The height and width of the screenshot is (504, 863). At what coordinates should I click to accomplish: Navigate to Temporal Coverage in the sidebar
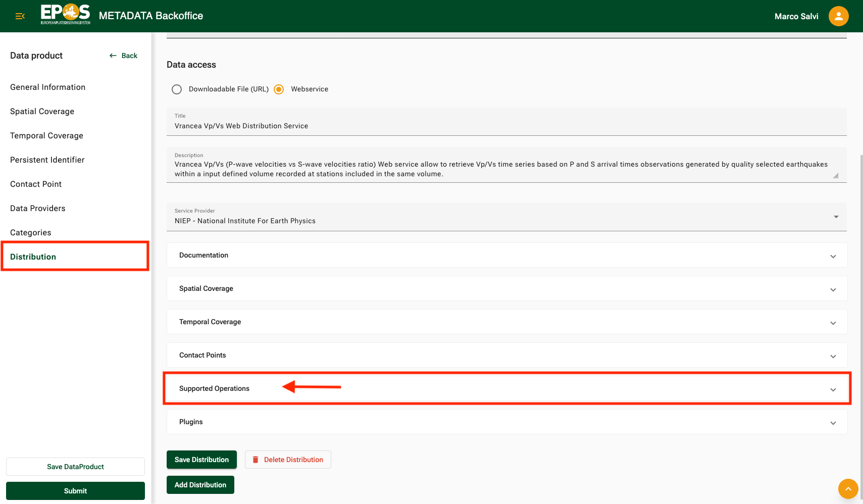[46, 135]
